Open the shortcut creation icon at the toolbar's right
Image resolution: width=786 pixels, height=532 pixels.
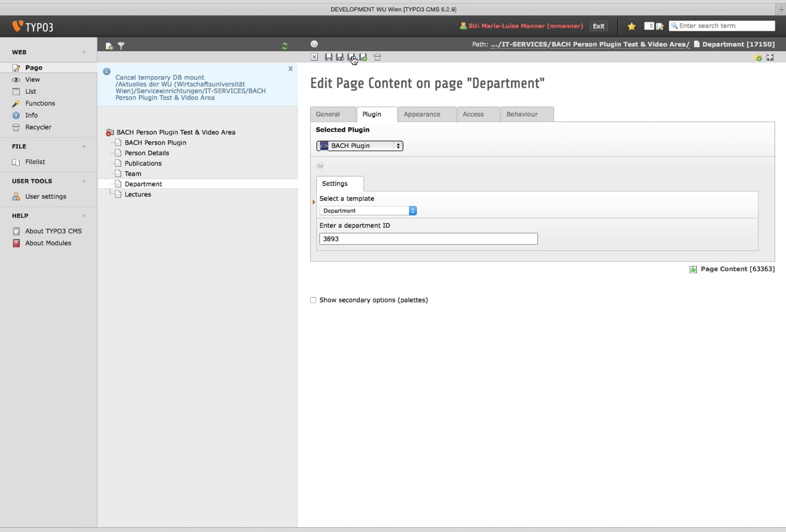coord(758,58)
